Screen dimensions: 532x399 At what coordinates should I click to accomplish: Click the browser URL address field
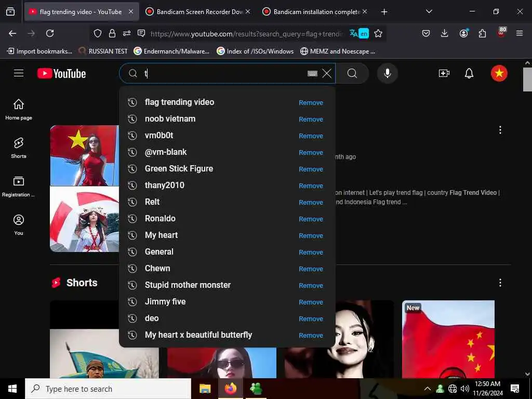pos(247,34)
